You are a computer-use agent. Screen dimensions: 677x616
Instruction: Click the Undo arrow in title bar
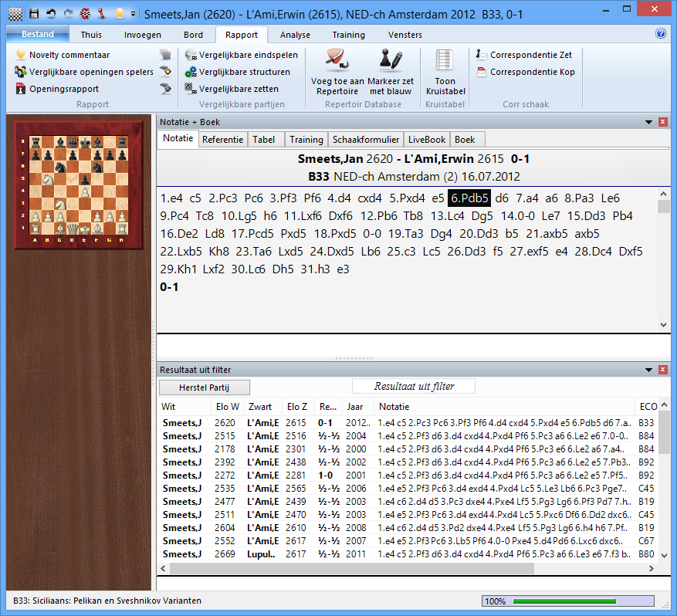(51, 13)
